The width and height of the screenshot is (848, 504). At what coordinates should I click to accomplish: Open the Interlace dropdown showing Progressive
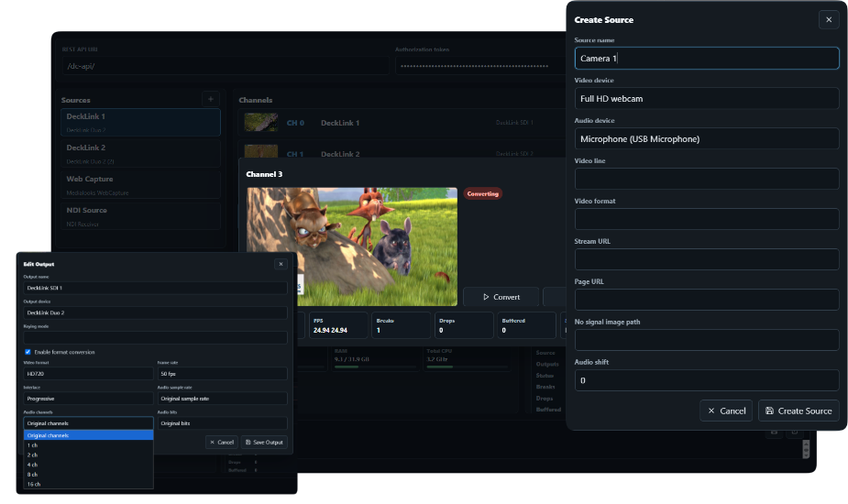89,399
